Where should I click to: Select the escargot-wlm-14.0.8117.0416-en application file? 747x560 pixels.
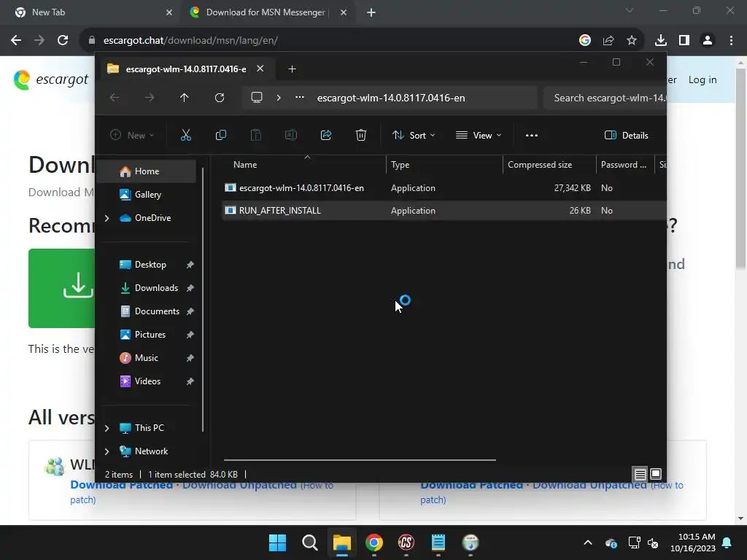(x=444, y=188)
